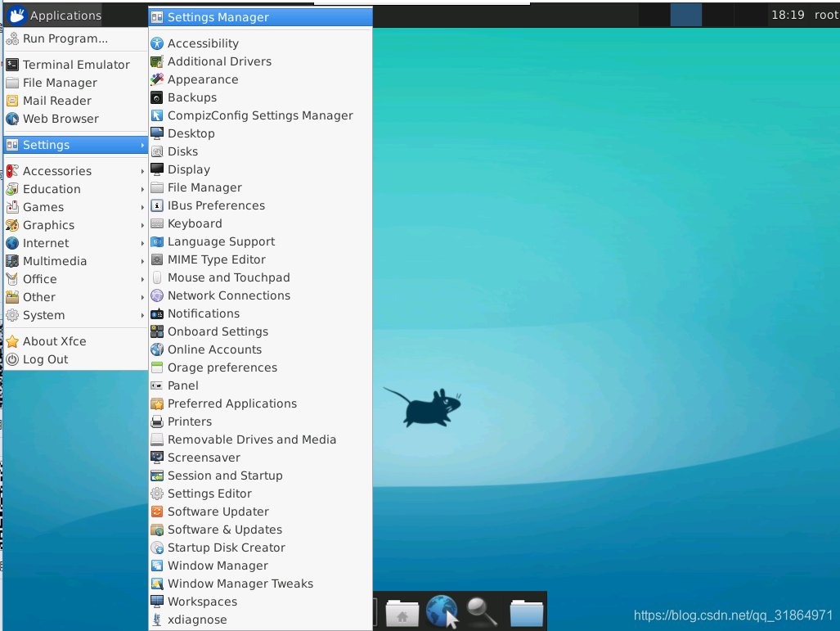Click the MIME Type Editor icon
The width and height of the screenshot is (840, 631).
coord(157,259)
